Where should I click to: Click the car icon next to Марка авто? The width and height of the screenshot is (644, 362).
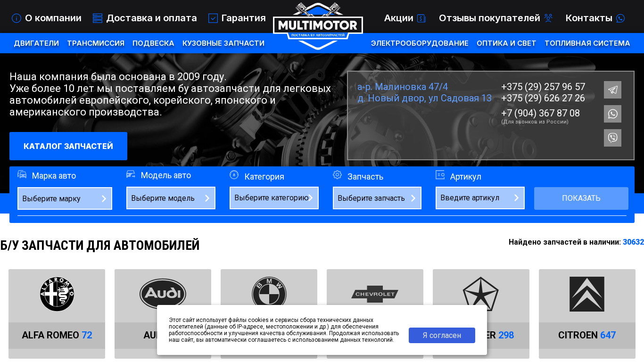click(x=22, y=174)
